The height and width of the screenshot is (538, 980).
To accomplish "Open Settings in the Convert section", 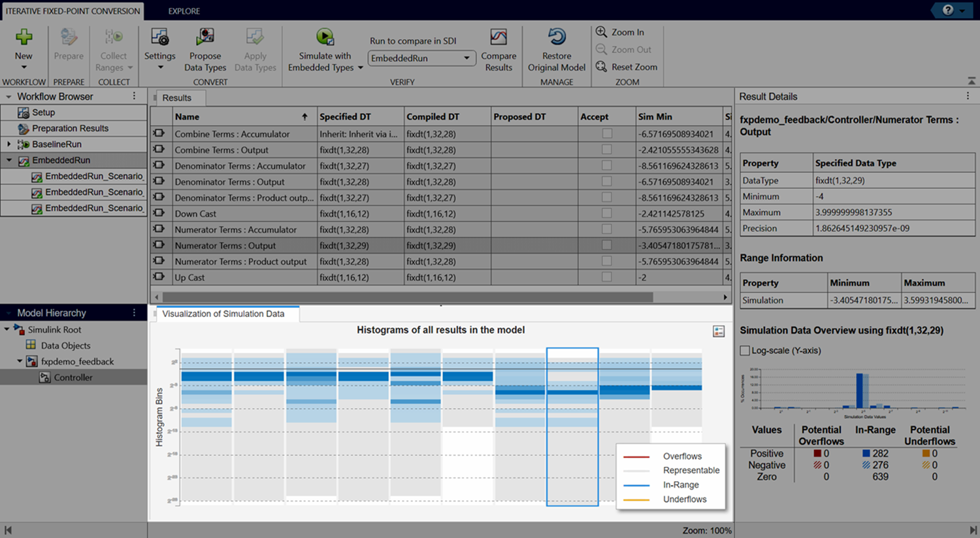I will (159, 37).
